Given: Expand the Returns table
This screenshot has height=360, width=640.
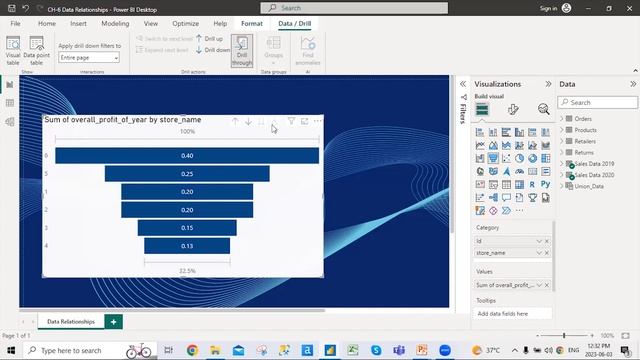Looking at the screenshot, I should (x=562, y=152).
